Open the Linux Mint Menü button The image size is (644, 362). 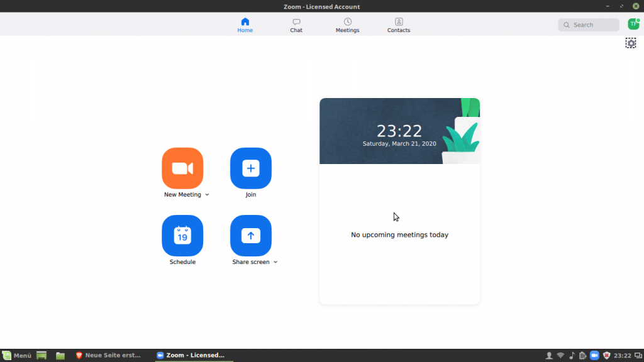(x=17, y=356)
